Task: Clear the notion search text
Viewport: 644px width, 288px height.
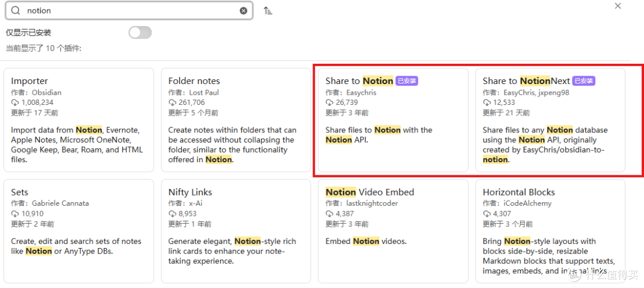Action: [243, 11]
